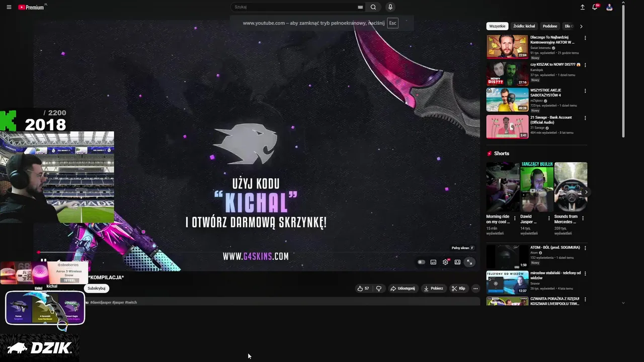Select the Wszystkie filter chip
644x362 pixels.
498,26
